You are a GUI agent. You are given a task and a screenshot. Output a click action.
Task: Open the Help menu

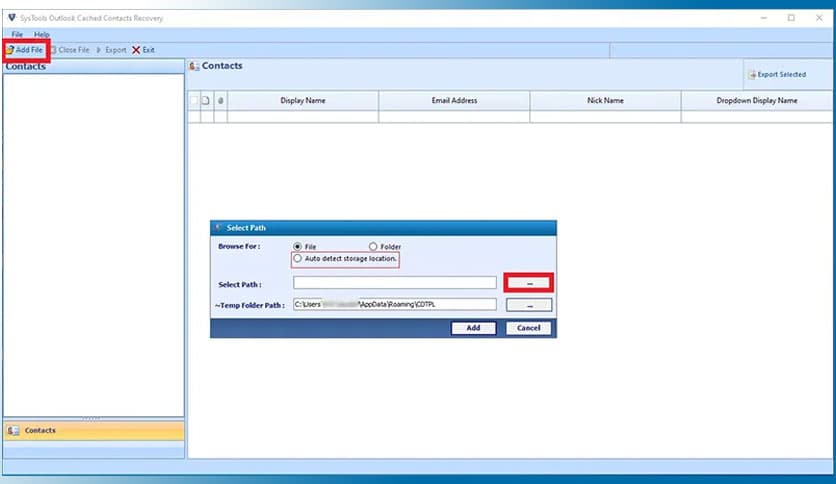[x=42, y=34]
